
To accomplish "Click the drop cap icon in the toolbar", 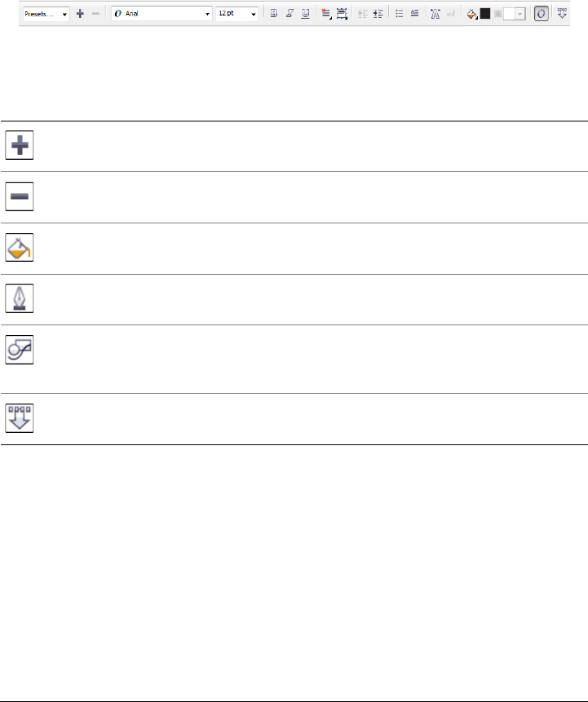I will (434, 14).
